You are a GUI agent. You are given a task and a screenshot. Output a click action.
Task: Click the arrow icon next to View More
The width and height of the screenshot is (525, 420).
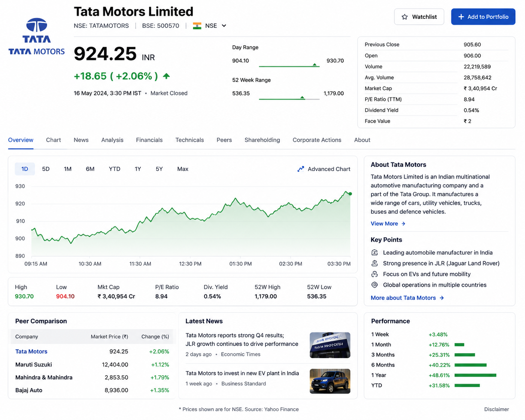403,223
